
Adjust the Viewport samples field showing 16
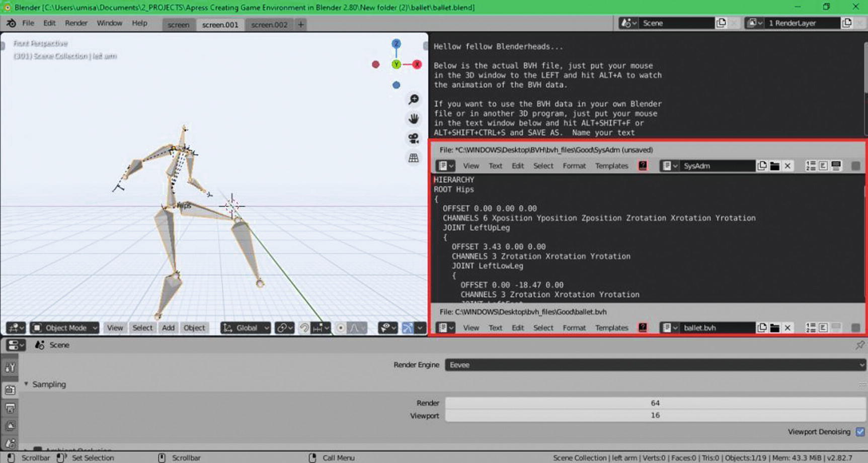point(655,416)
